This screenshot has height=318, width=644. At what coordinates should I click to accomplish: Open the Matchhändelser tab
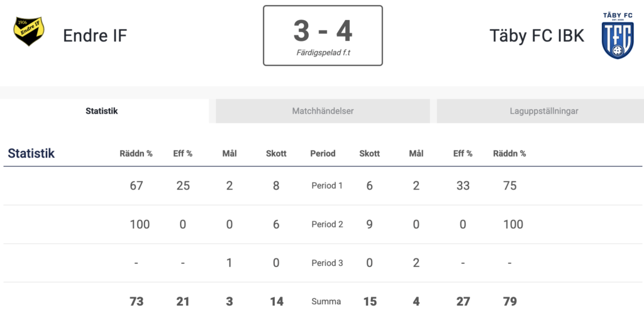(x=323, y=111)
